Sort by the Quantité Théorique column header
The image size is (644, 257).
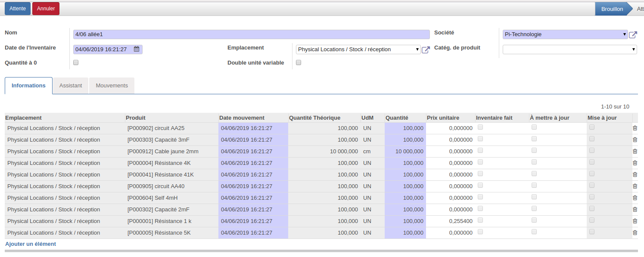tap(324, 118)
